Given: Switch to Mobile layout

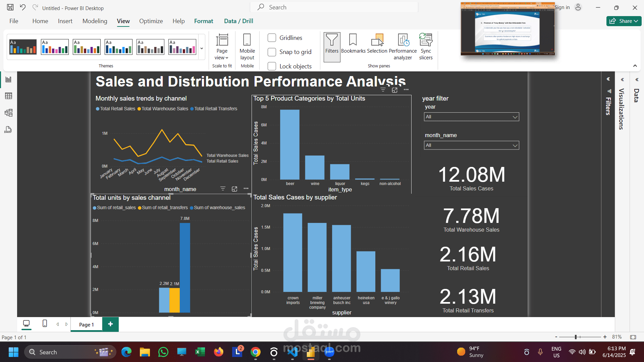Looking at the screenshot, I should tap(247, 47).
